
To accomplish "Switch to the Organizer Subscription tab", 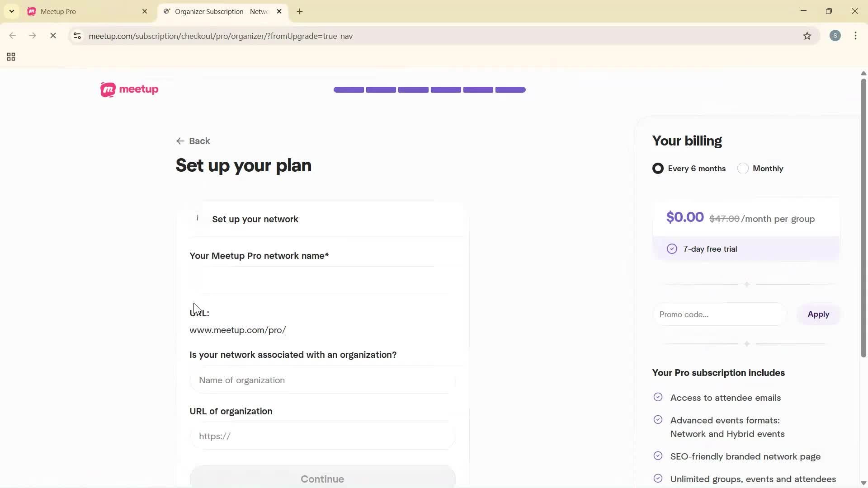I will pos(217,11).
